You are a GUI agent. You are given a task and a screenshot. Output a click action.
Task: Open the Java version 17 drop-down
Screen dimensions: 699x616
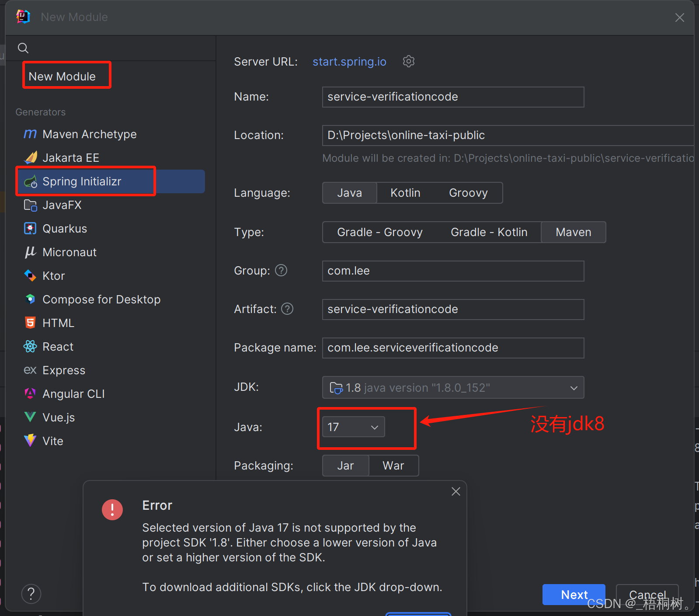coord(354,427)
